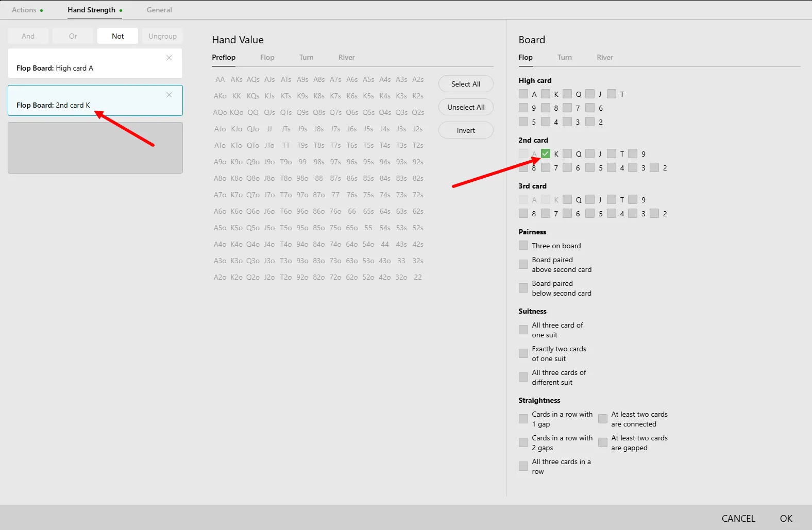This screenshot has height=530, width=812.
Task: Switch Board section to Turn tab
Action: [x=564, y=57]
